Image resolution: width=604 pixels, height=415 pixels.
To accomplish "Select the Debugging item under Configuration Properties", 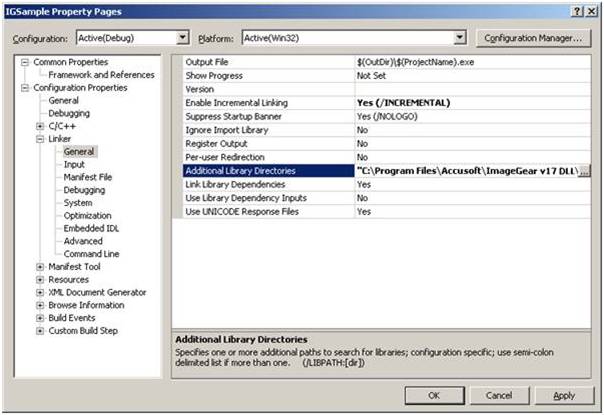I will point(69,113).
